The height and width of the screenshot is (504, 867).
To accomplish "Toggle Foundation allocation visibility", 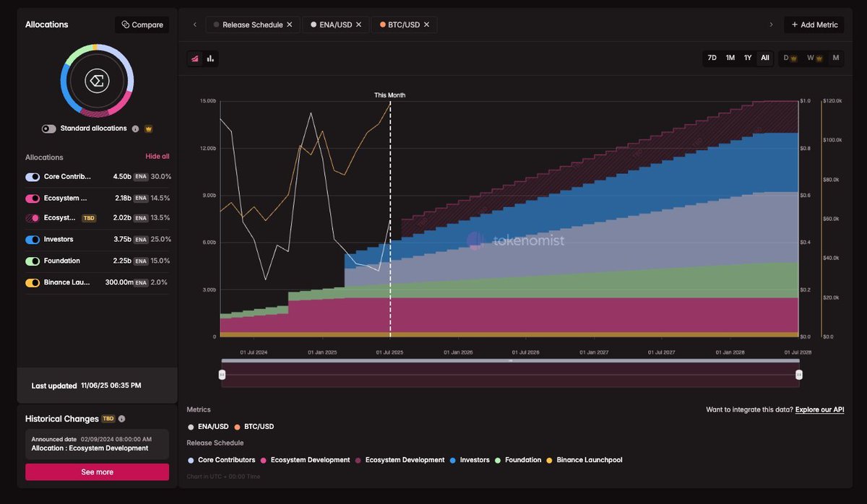I will click(33, 261).
